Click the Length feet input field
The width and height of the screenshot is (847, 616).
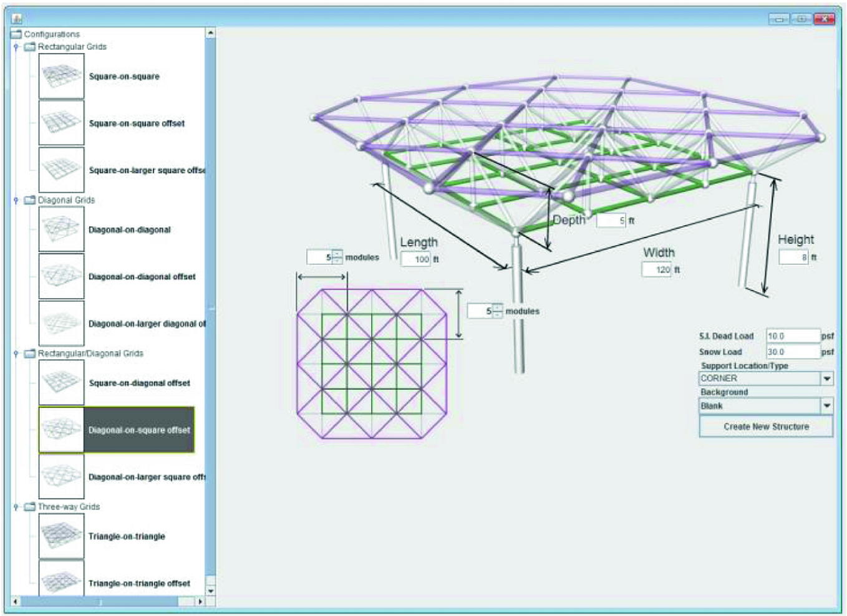pyautogui.click(x=415, y=259)
